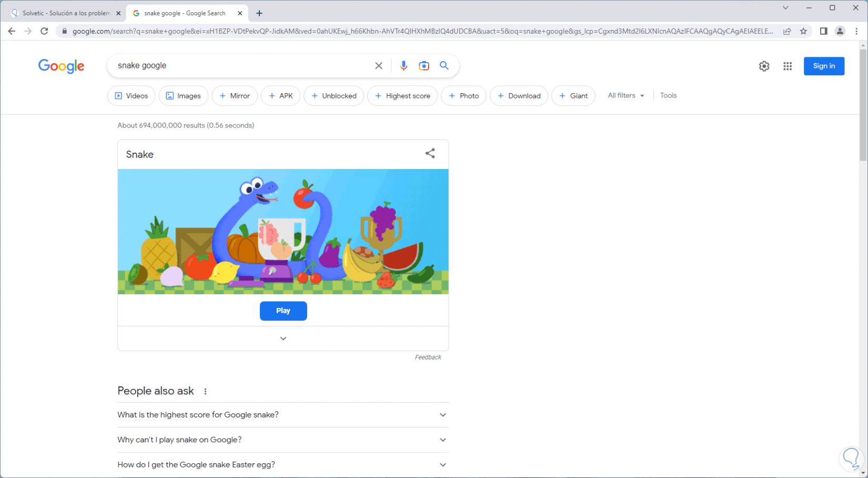Open search by image camera icon

424,66
